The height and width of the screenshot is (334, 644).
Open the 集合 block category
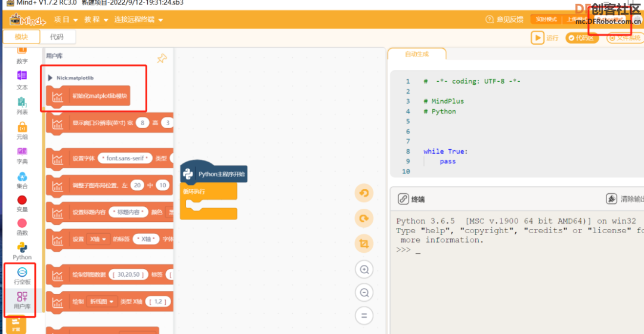point(22,180)
